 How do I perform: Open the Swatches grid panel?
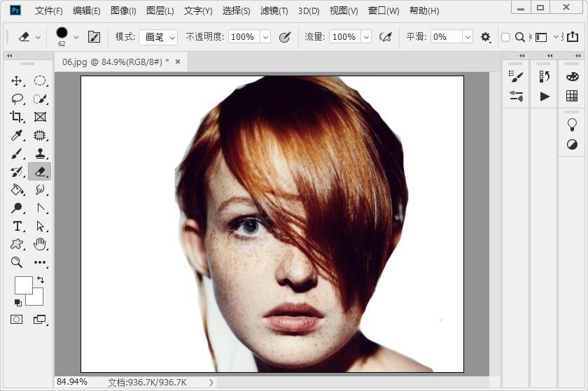(572, 96)
